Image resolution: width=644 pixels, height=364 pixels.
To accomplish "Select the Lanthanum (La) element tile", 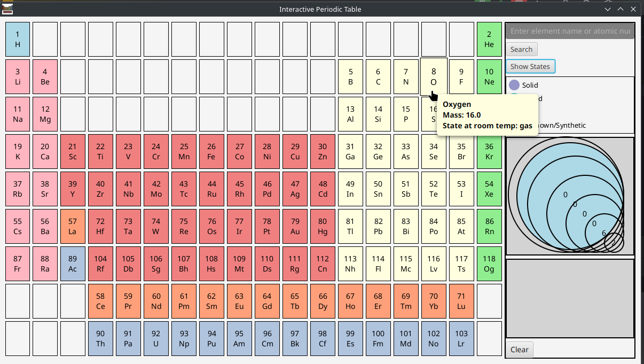I will point(73,226).
